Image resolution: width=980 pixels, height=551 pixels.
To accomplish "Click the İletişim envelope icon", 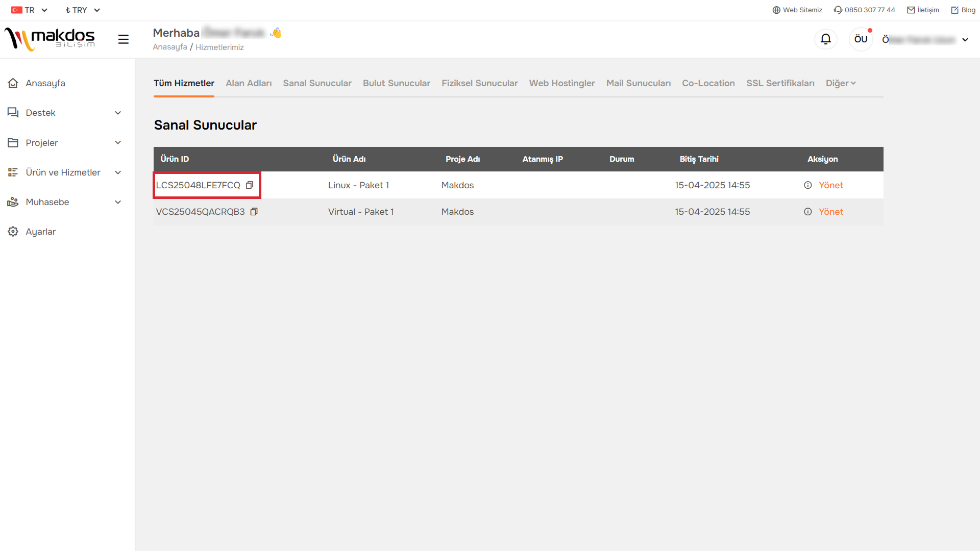I will coord(911,10).
